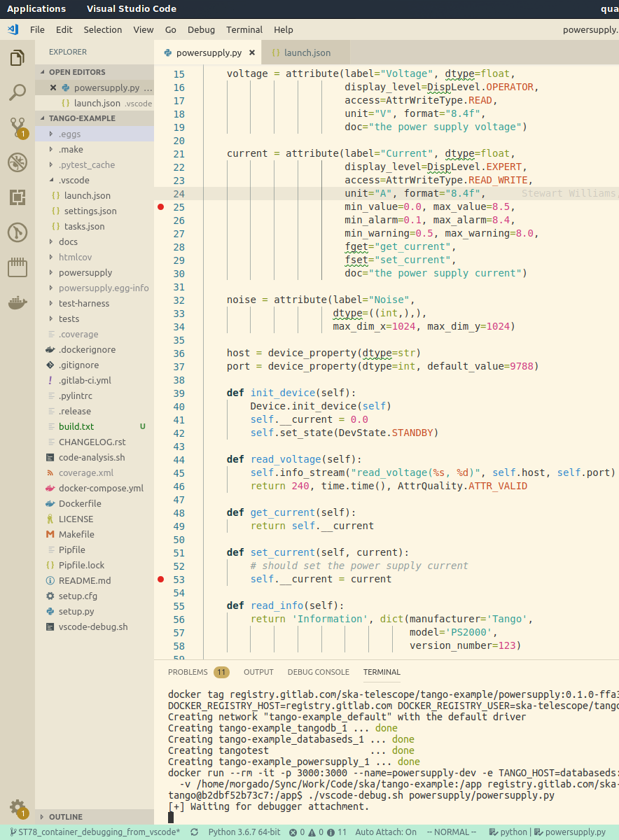The width and height of the screenshot is (619, 840).
Task: Open the Selection menu
Action: click(x=103, y=29)
